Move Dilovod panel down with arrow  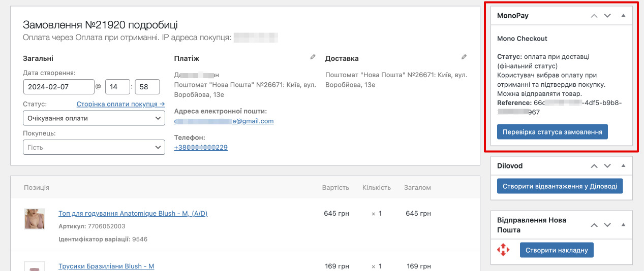pos(607,166)
